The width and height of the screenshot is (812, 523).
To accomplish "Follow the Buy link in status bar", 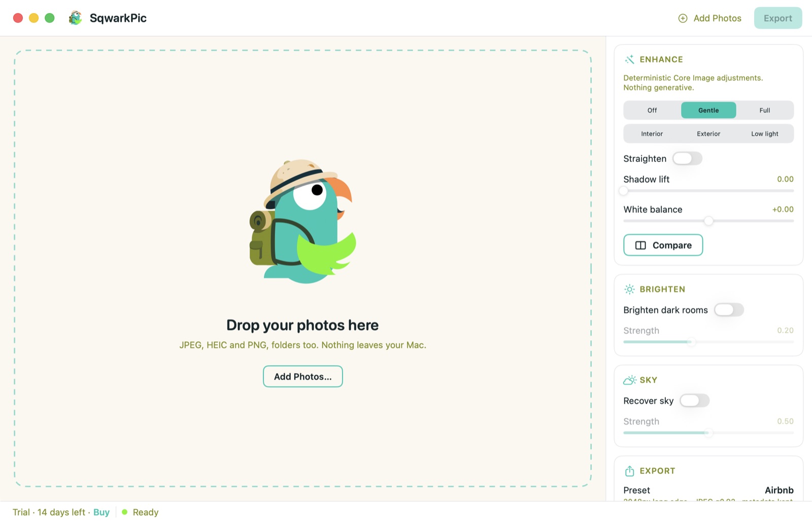I will point(101,512).
